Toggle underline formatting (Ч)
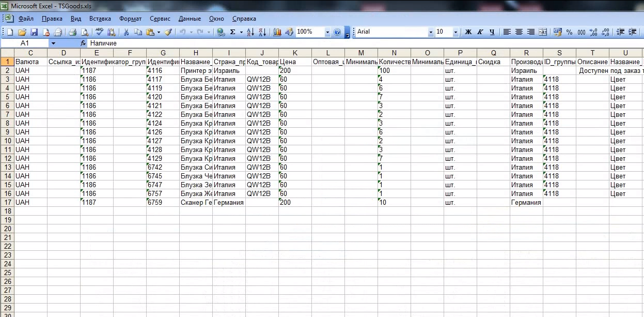Viewport: 644px width, 317px height. [492, 32]
